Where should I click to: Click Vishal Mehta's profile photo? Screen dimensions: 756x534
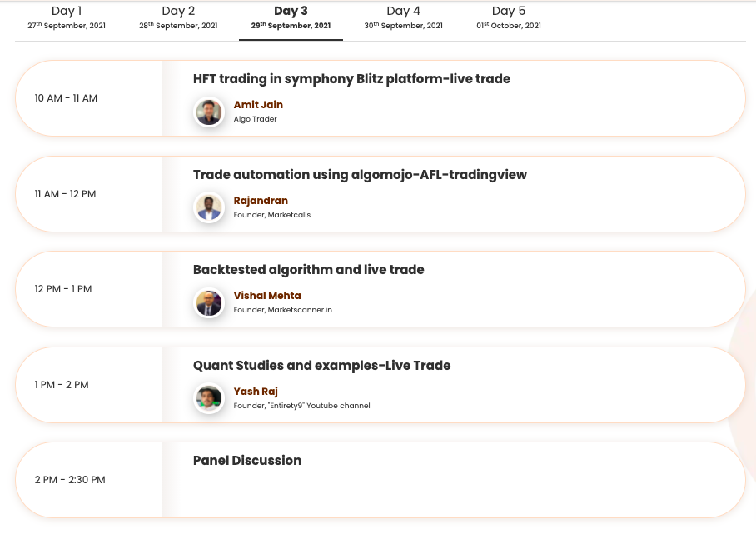click(208, 303)
